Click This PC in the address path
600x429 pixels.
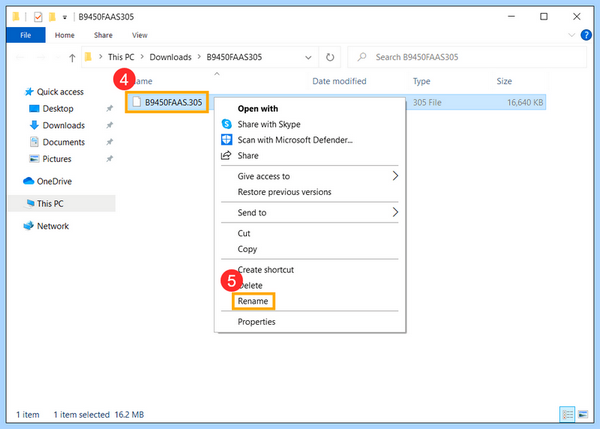(x=121, y=57)
